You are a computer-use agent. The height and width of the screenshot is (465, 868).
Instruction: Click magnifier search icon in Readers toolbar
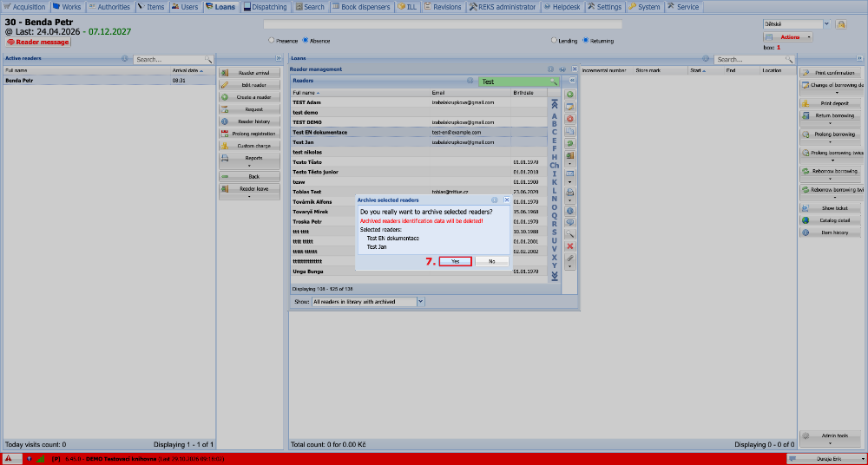pos(569,234)
